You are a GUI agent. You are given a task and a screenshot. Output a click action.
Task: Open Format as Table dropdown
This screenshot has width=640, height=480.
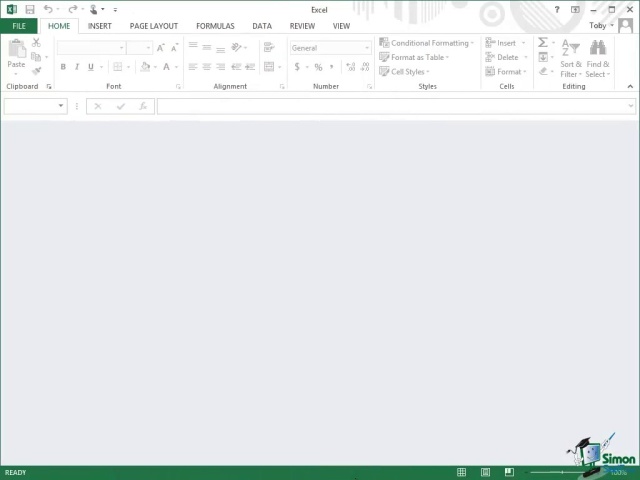pos(414,57)
